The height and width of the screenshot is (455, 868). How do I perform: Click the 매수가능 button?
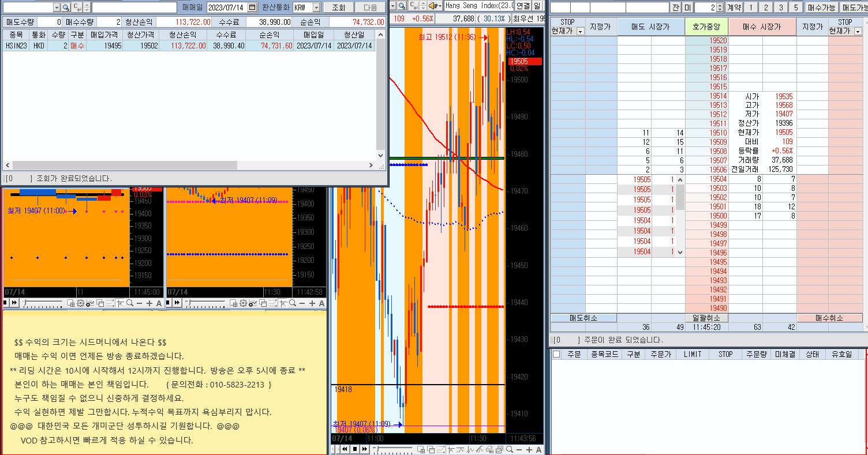coord(821,7)
